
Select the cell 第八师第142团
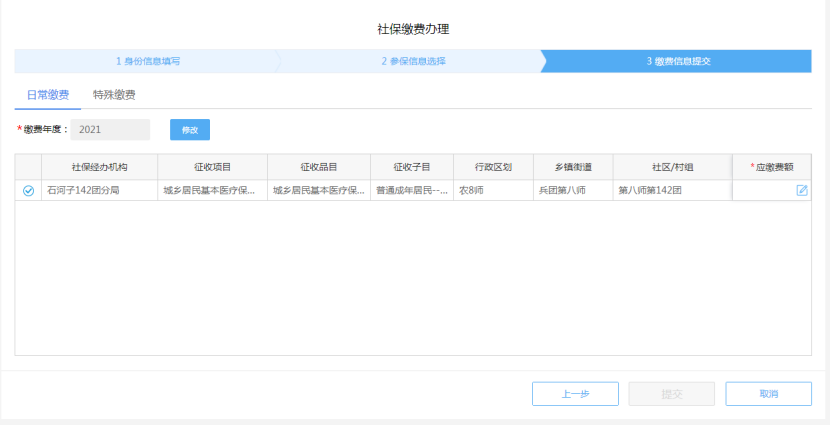click(x=673, y=191)
